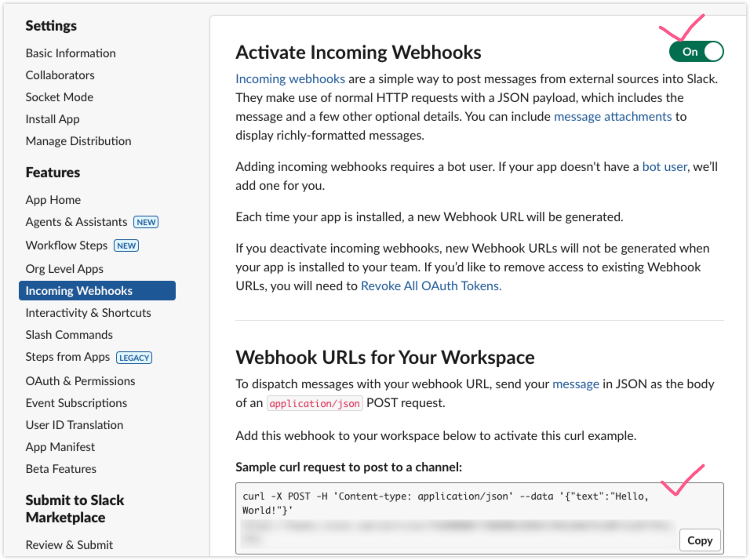Follow the message link in Webhook URLs section
750x560 pixels.
[576, 384]
